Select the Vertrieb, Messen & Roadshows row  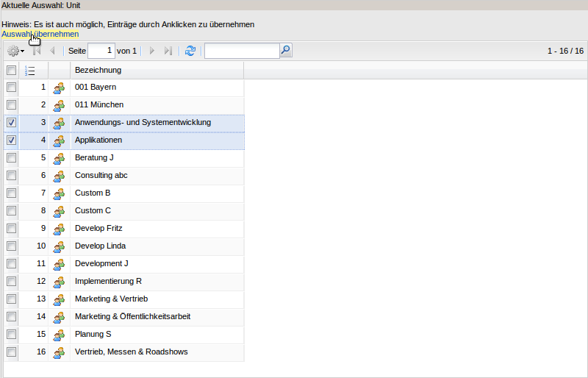pos(131,352)
